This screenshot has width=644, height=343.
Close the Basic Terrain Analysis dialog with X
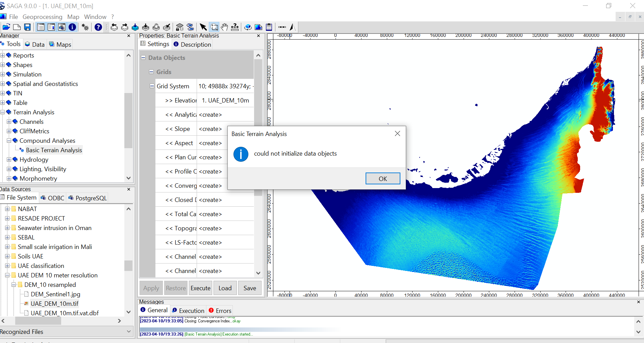pos(397,134)
